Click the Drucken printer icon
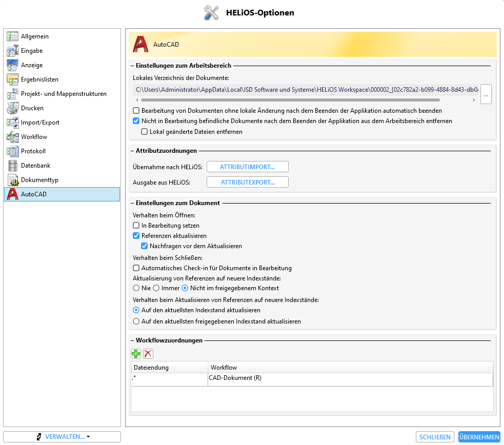 click(12, 108)
